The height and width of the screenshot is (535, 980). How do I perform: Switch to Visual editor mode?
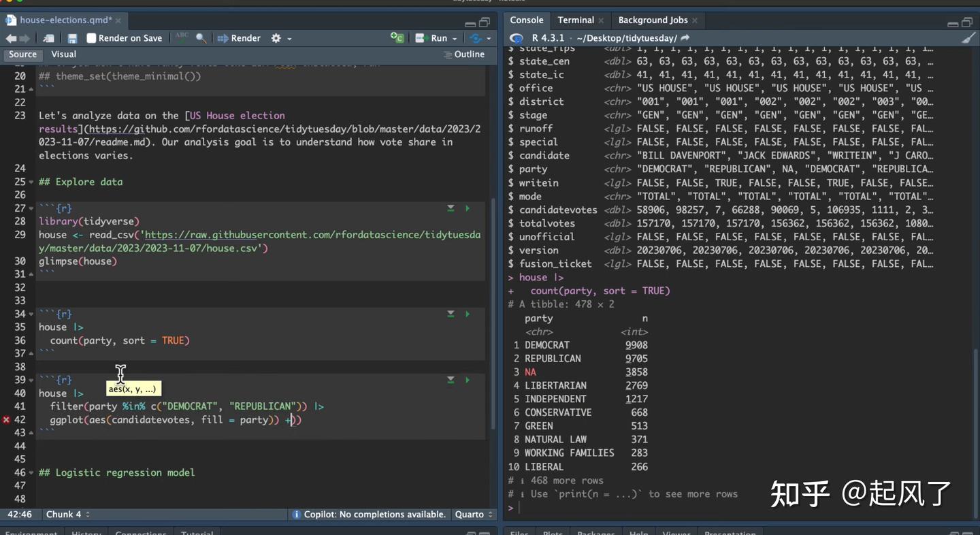click(x=63, y=54)
